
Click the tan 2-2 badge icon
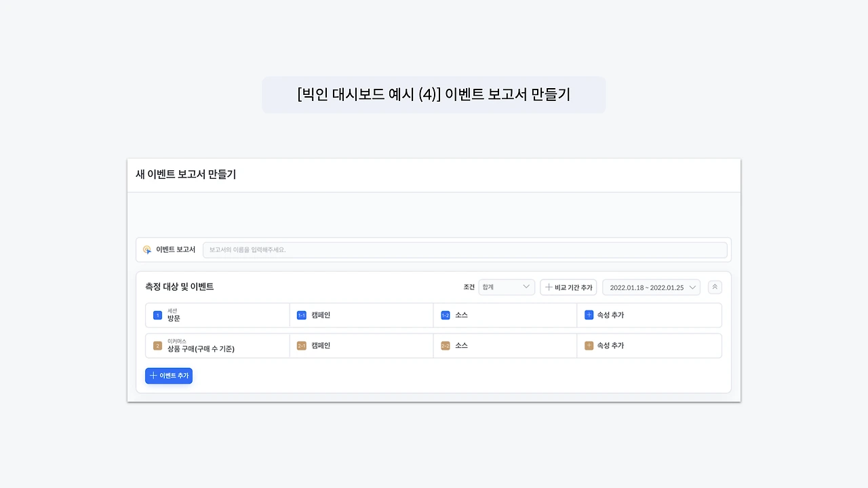point(446,346)
